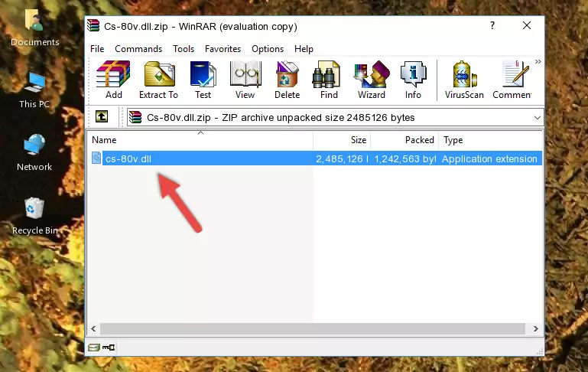Open This PC desktop icon
The width and height of the screenshot is (588, 372).
[34, 90]
